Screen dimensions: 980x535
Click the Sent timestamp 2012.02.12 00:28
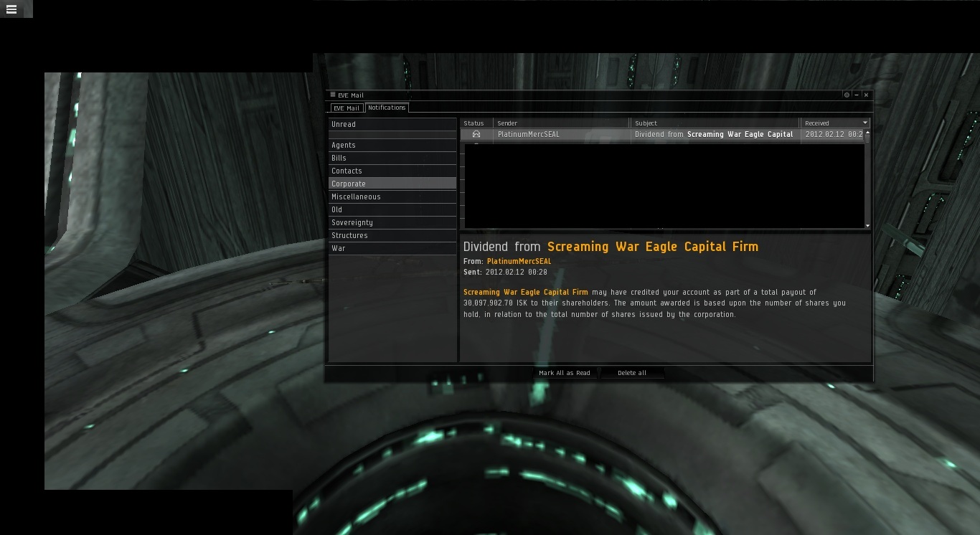tap(517, 273)
